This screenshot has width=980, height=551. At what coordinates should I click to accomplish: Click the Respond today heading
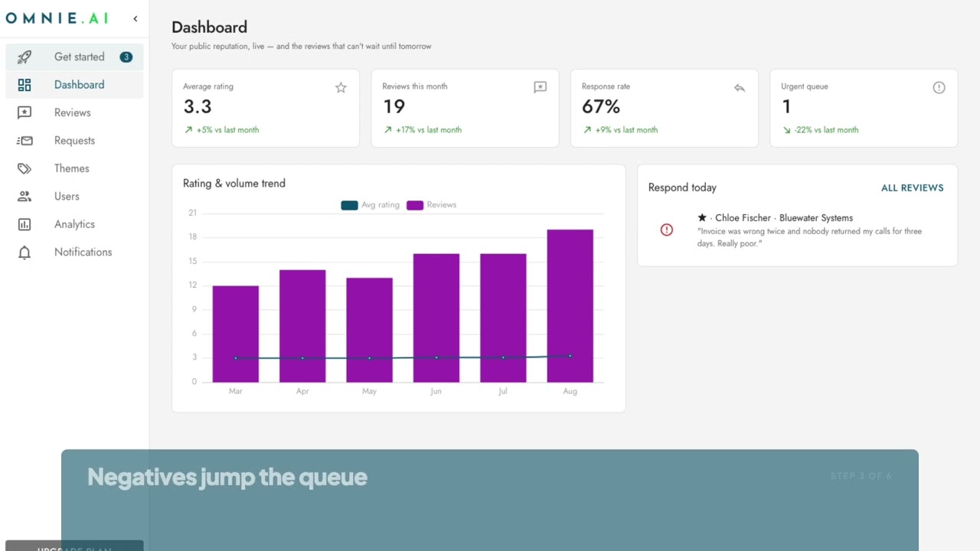[x=682, y=187]
